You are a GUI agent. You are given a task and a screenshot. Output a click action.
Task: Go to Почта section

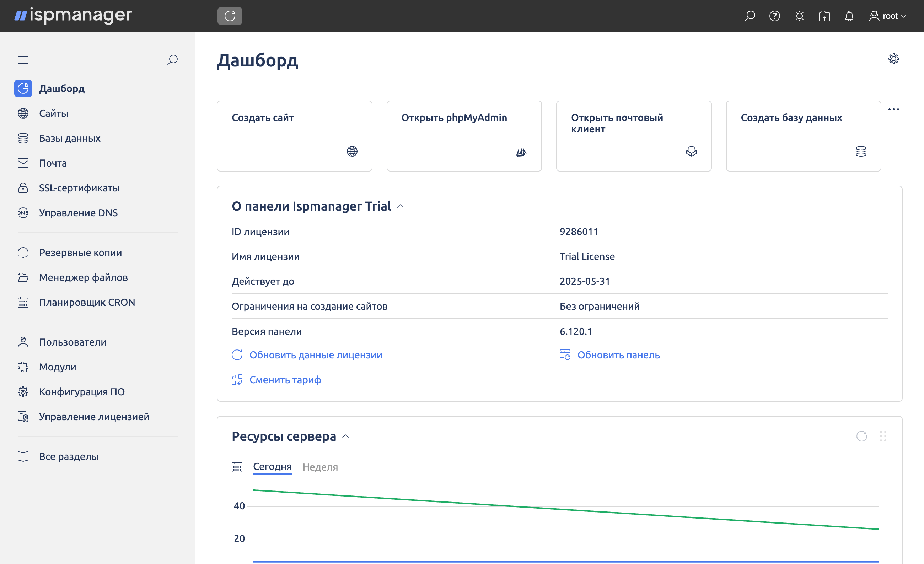tap(53, 163)
